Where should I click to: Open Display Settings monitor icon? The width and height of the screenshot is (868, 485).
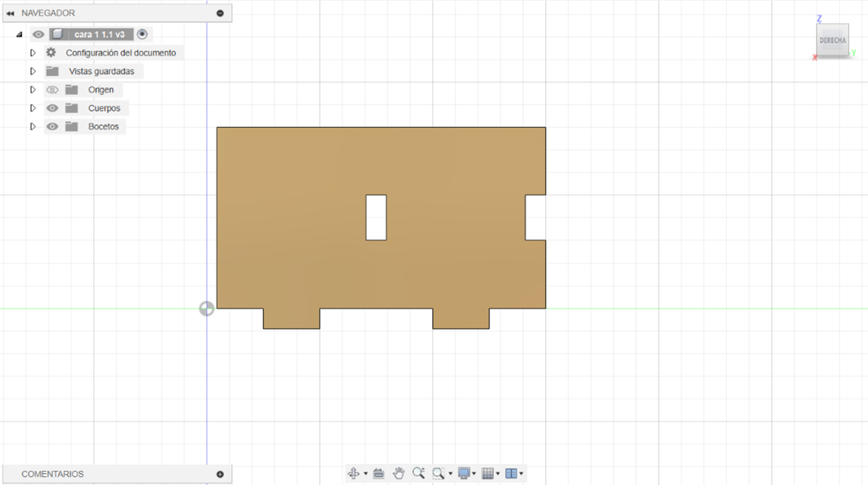[x=464, y=473]
